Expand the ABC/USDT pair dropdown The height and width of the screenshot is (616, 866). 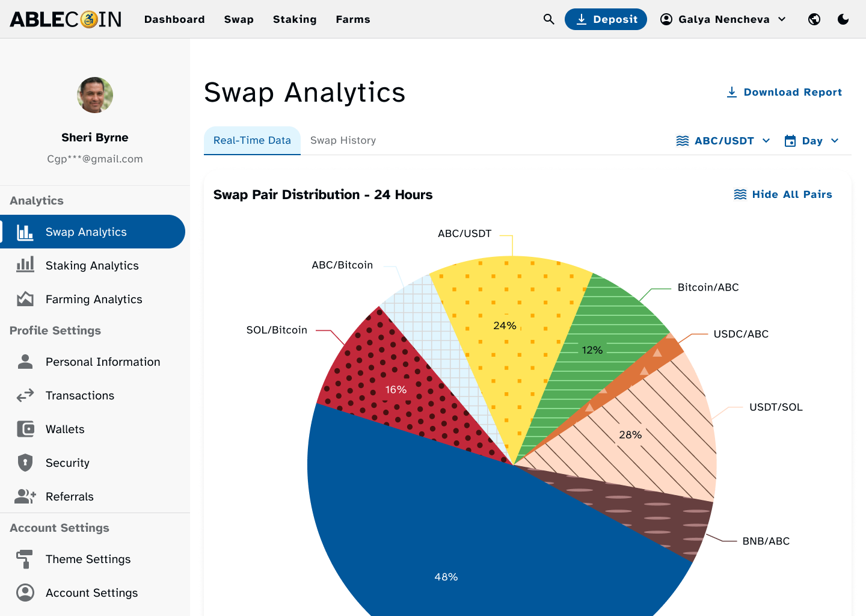tap(723, 141)
